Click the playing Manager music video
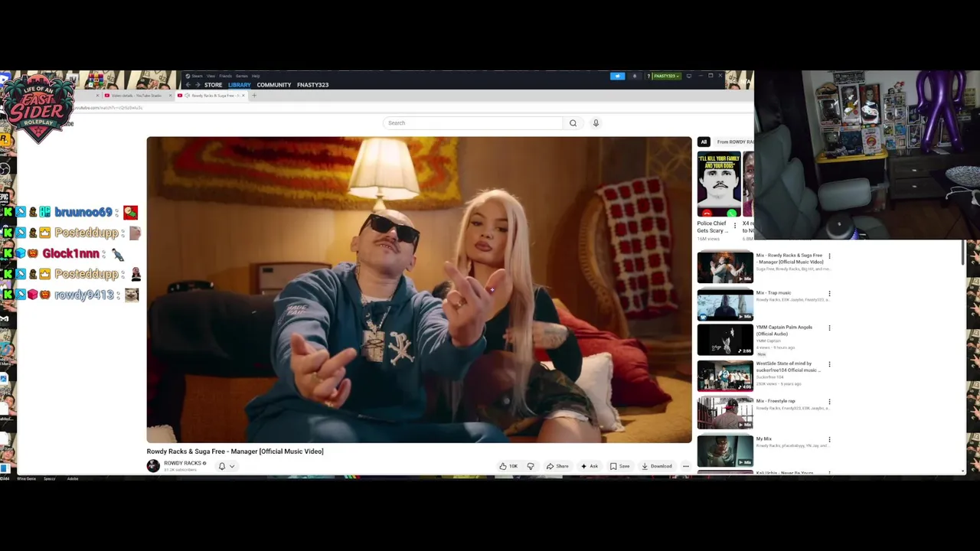This screenshot has height=551, width=980. click(419, 290)
